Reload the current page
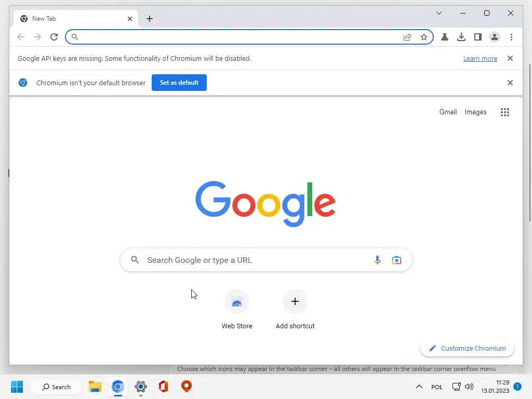Screen dimensions: 532x399 tap(54, 37)
